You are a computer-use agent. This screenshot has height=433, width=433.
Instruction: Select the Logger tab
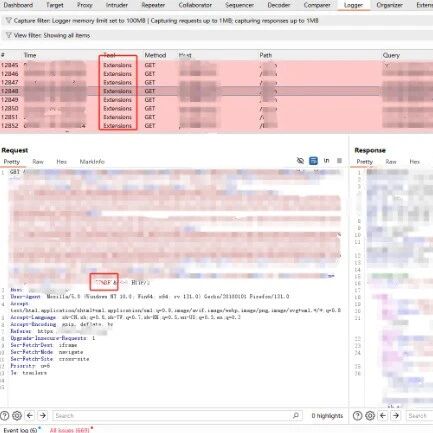tap(353, 5)
